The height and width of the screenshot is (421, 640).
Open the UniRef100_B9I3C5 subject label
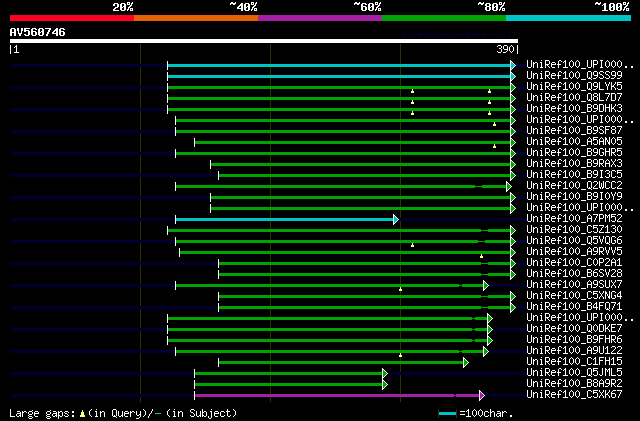pos(574,174)
